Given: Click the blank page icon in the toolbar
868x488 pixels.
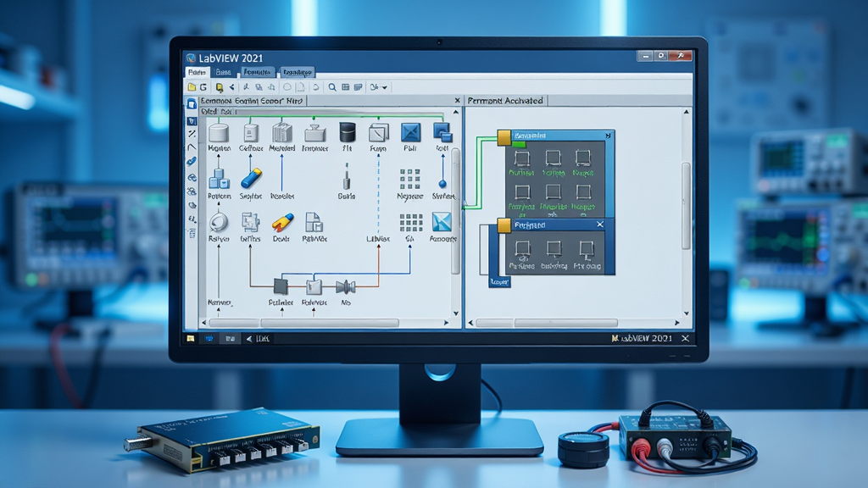Looking at the screenshot, I should tap(301, 87).
